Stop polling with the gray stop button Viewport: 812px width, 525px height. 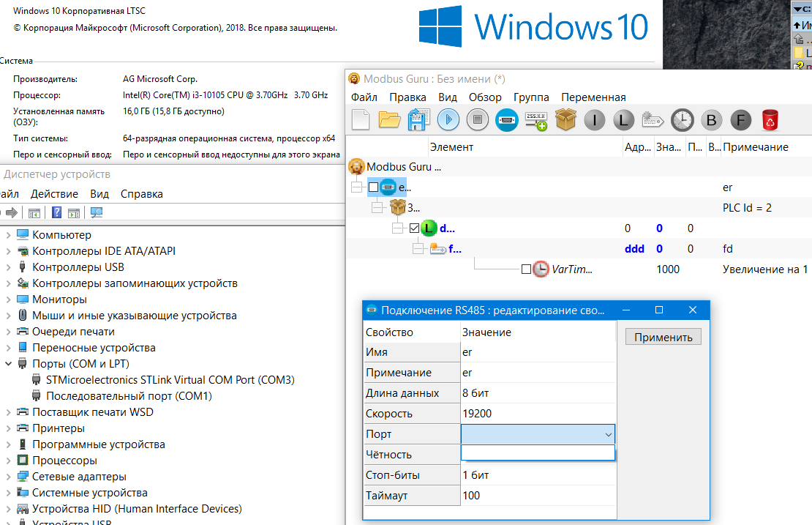click(478, 120)
